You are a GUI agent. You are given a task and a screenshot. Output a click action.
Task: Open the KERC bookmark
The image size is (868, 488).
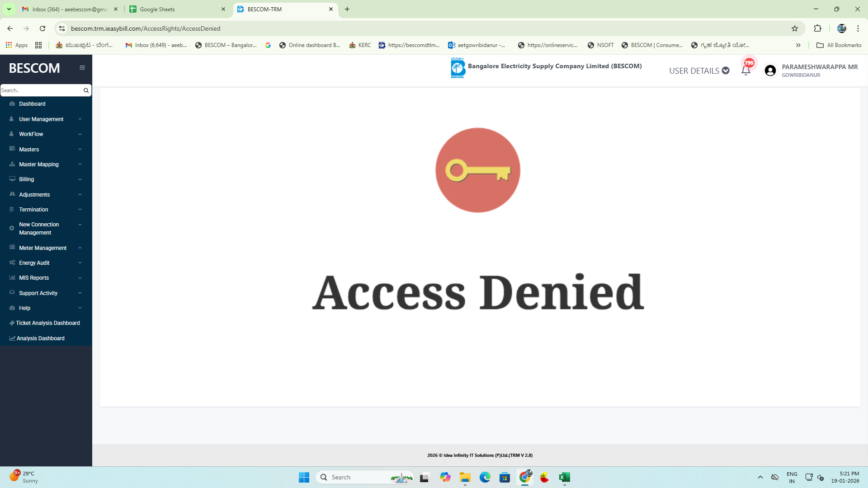coord(360,45)
